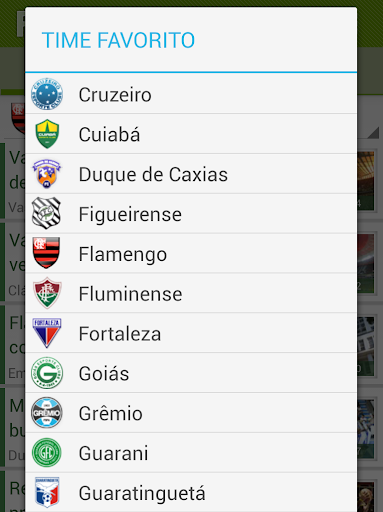Tap the Guaratinguetá team crest icon
This screenshot has height=512, width=383.
47,492
